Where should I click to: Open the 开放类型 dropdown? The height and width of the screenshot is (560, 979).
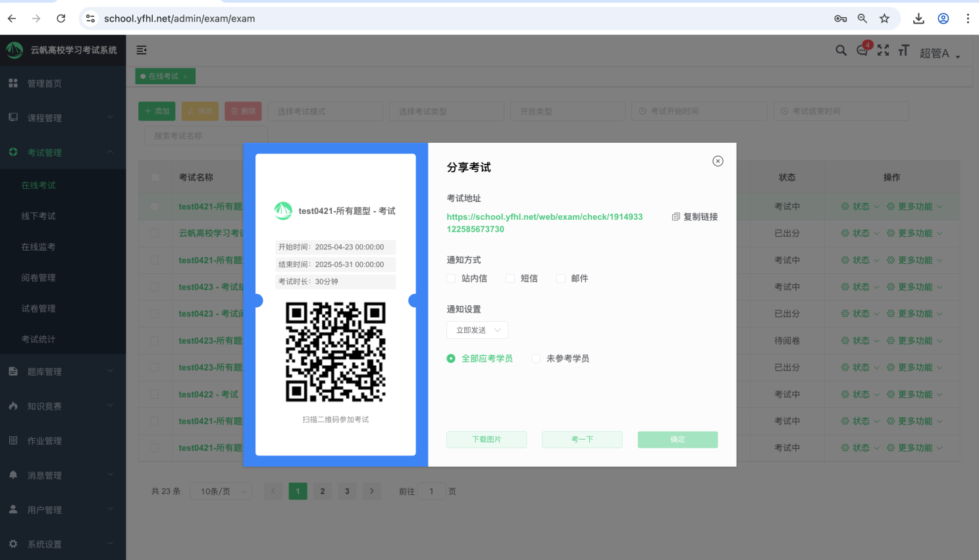point(568,111)
